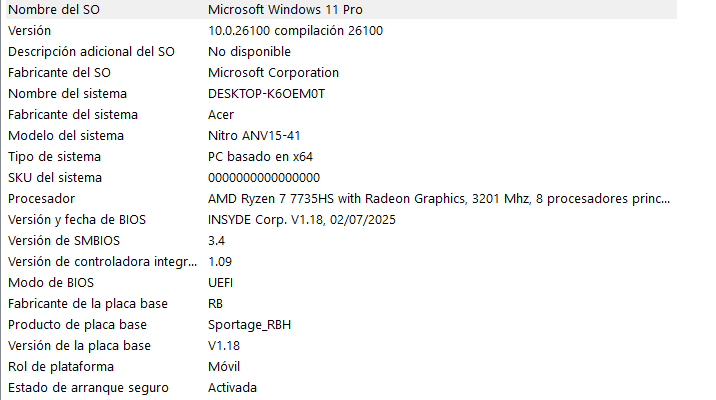Select the Rol de plataforma Móvil row

341,367
